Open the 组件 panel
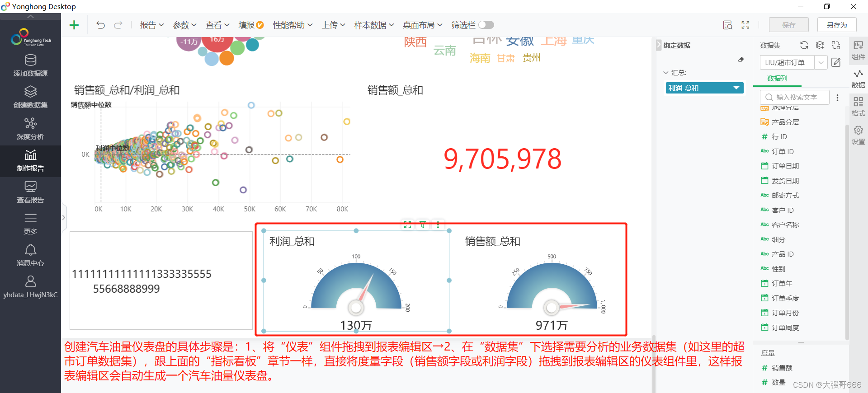 pos(858,50)
